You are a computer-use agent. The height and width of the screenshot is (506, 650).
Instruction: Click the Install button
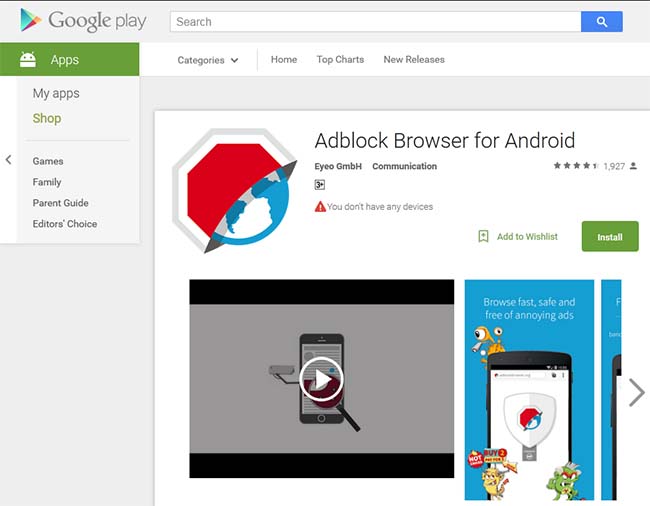tap(610, 236)
